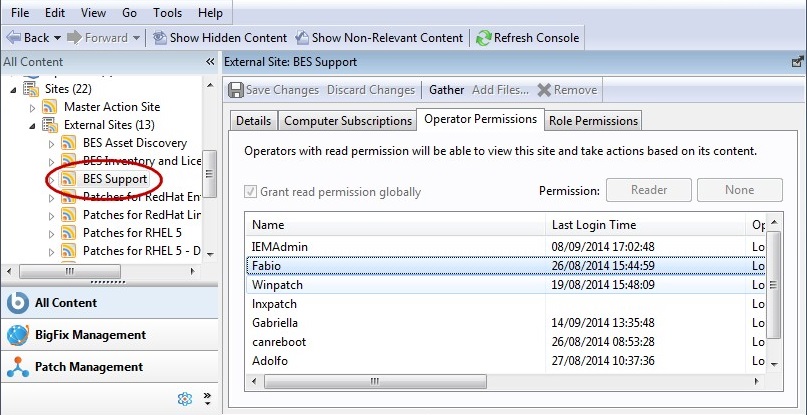
Task: Click Refresh Console
Action: pyautogui.click(x=528, y=38)
